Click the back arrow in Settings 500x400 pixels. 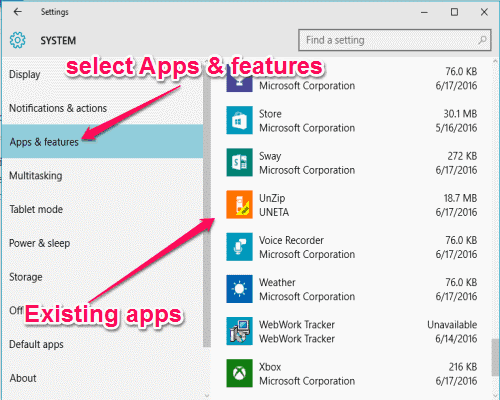tap(18, 12)
